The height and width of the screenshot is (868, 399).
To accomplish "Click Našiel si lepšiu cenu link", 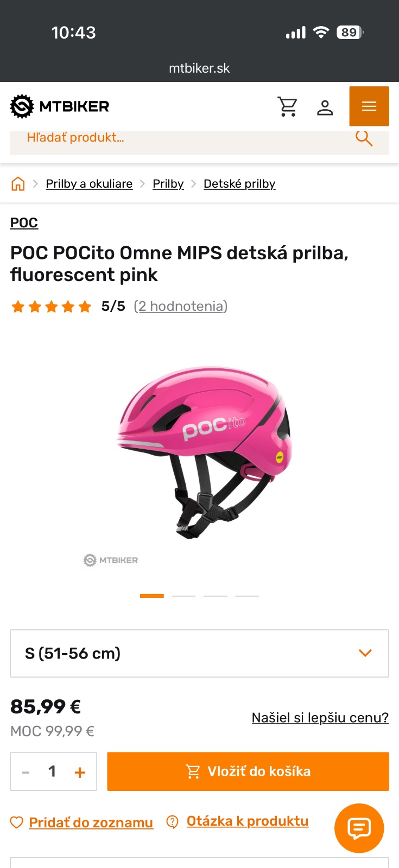I will click(320, 718).
